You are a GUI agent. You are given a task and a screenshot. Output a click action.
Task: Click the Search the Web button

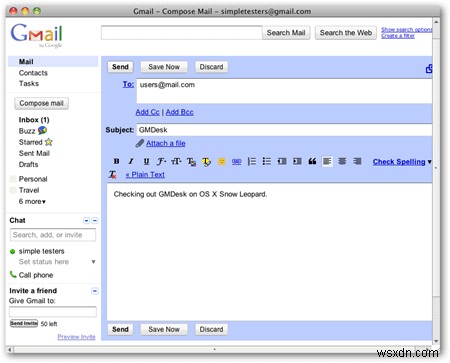(x=346, y=33)
